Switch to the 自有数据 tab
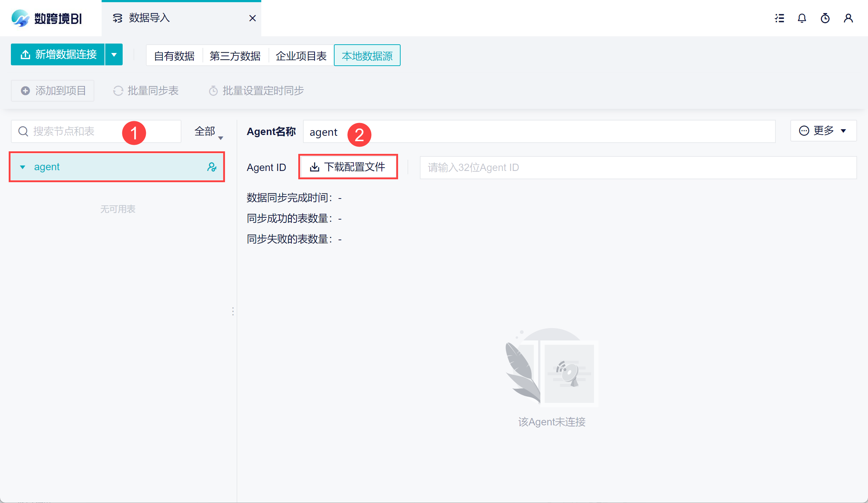Image resolution: width=868 pixels, height=503 pixels. pyautogui.click(x=174, y=56)
